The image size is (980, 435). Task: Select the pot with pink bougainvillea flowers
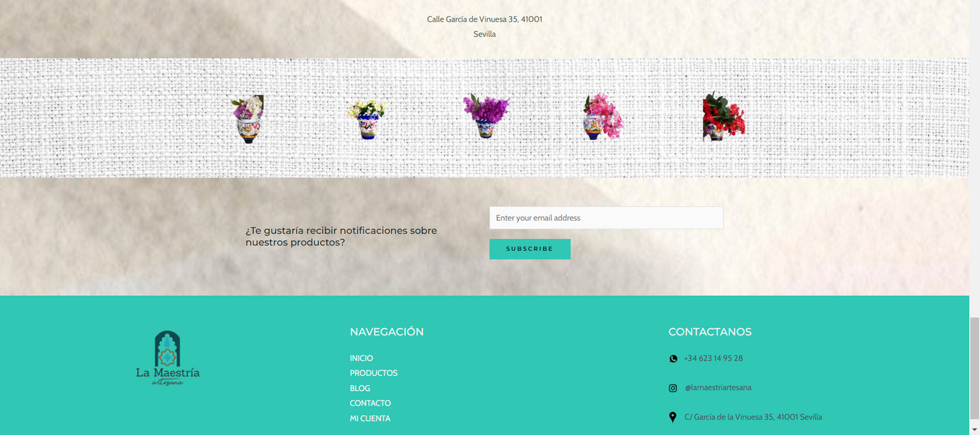click(x=602, y=117)
